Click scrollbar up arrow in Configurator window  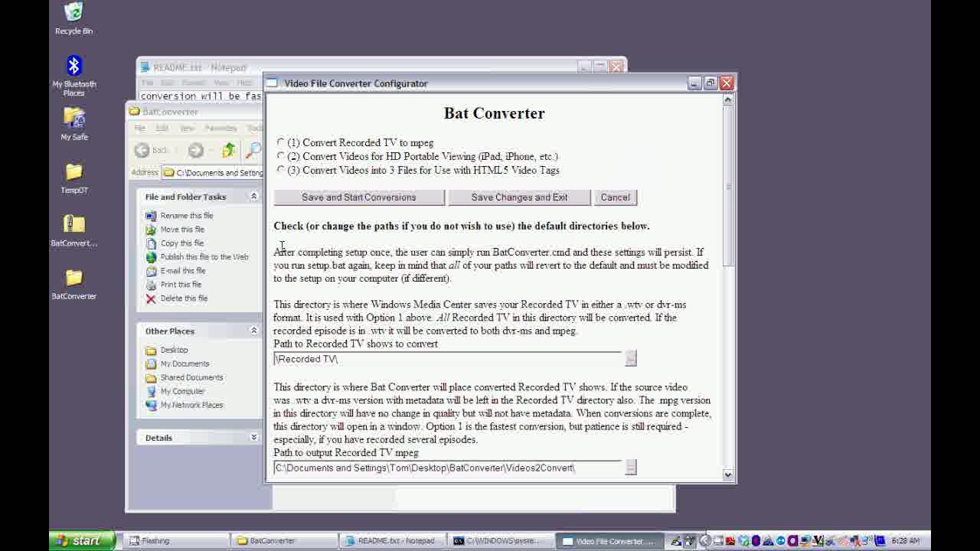pyautogui.click(x=728, y=99)
